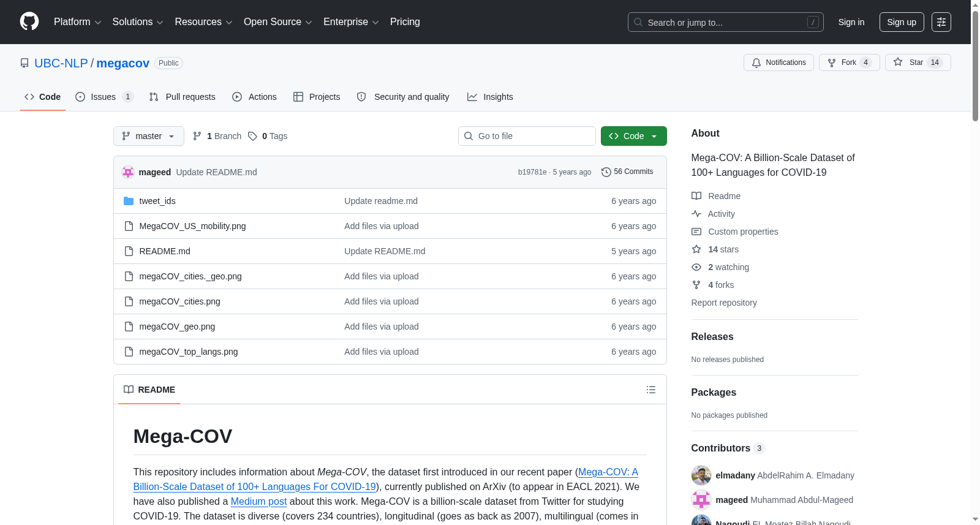Click the Mega-COV paper title link

click(385, 479)
